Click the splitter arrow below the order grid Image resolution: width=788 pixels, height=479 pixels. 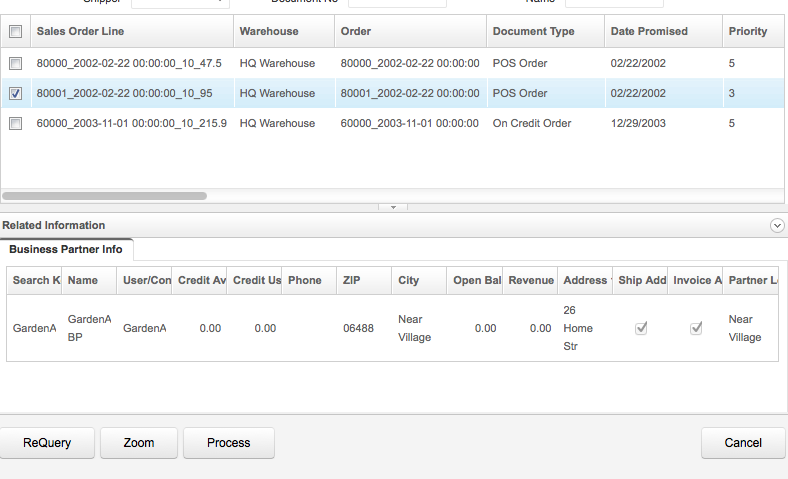pyautogui.click(x=392, y=208)
